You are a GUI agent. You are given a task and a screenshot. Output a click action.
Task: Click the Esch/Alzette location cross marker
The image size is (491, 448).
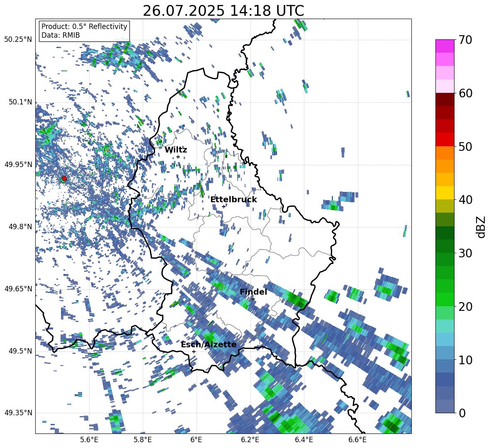click(194, 351)
